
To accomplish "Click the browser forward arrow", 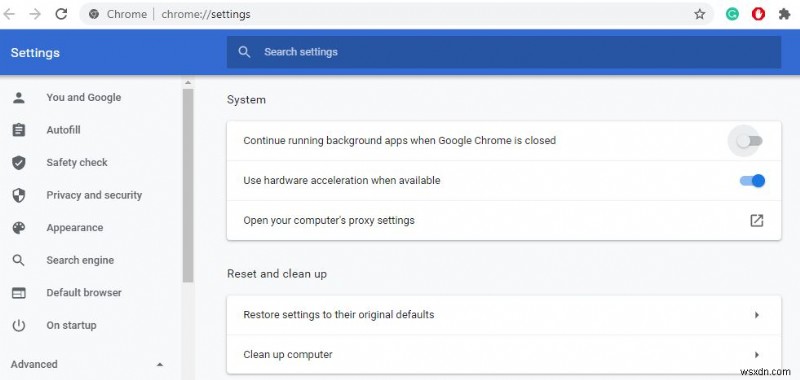I will coord(35,14).
